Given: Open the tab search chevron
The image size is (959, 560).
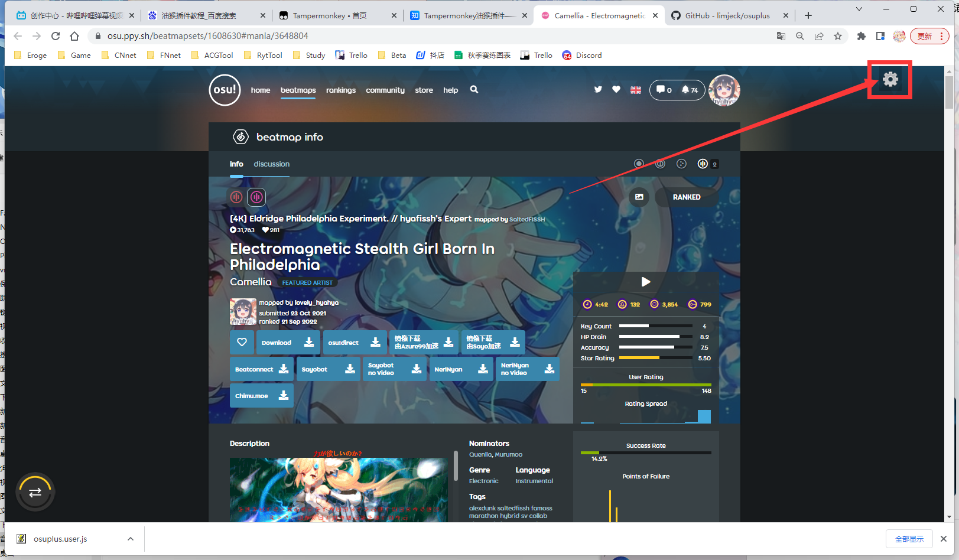Looking at the screenshot, I should [858, 9].
